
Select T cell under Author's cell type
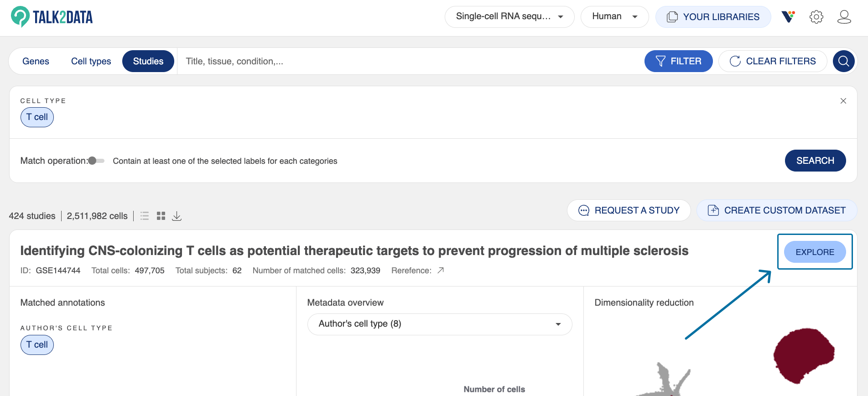[37, 345]
